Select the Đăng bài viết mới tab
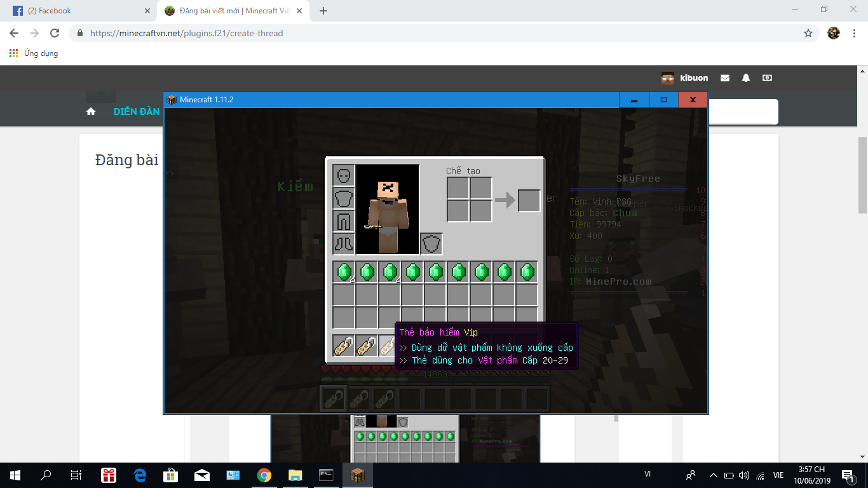 point(233,11)
